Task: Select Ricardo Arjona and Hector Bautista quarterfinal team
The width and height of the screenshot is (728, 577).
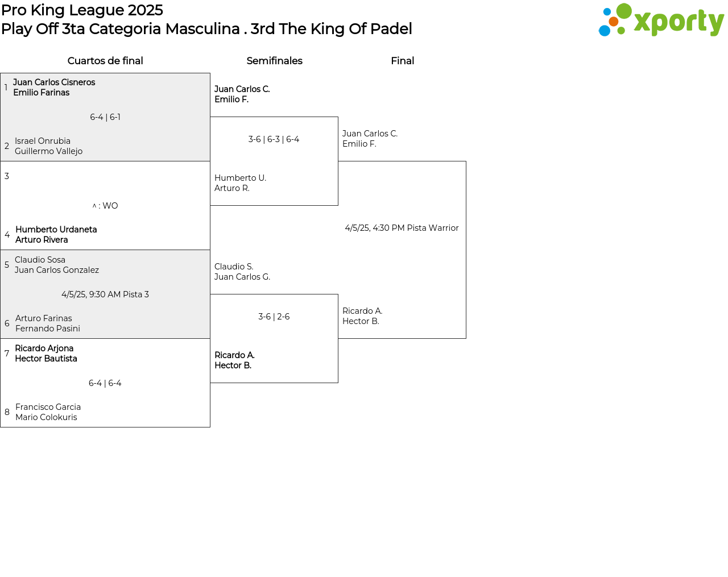Action: [x=46, y=354]
